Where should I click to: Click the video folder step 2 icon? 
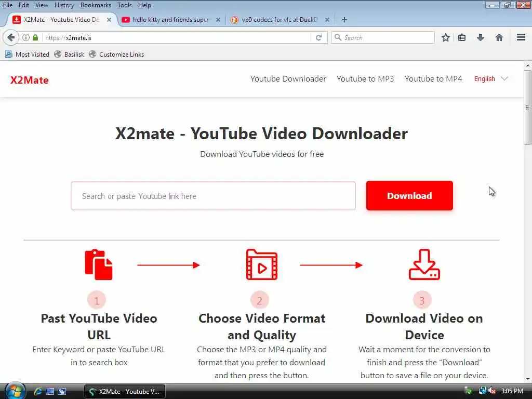coord(262,264)
